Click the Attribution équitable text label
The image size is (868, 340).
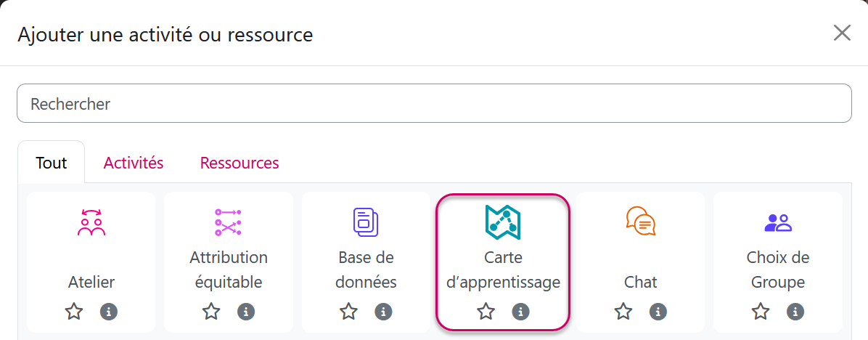[229, 270]
